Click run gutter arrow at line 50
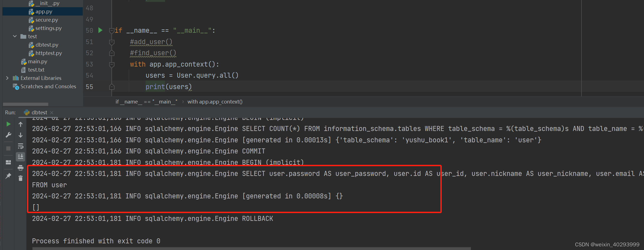Image resolution: width=644 pixels, height=250 pixels. point(101,30)
